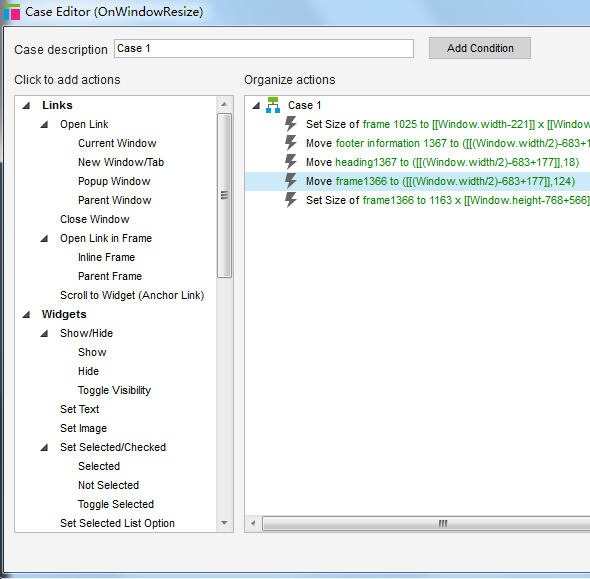Click lightning icon beside Set Size frame1366
The image size is (590, 579).
point(290,200)
